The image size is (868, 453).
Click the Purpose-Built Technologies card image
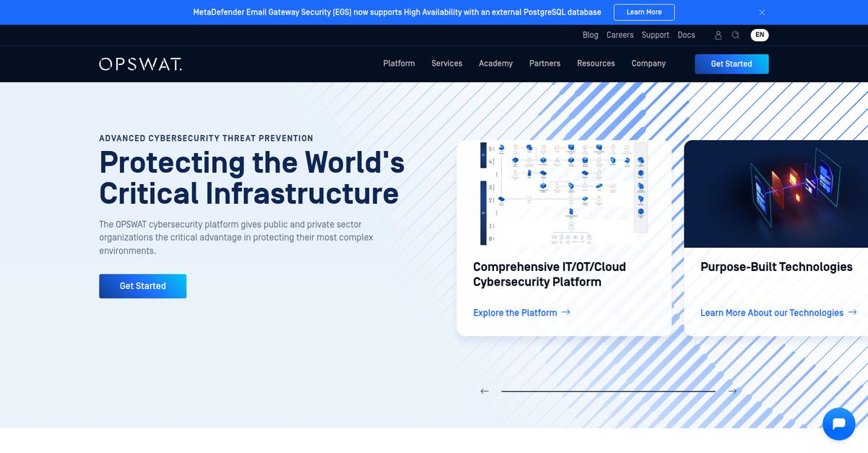click(776, 194)
